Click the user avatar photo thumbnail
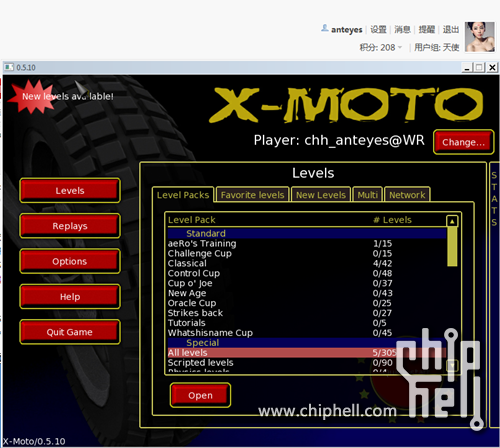Image resolution: width=500 pixels, height=448 pixels. (x=480, y=37)
